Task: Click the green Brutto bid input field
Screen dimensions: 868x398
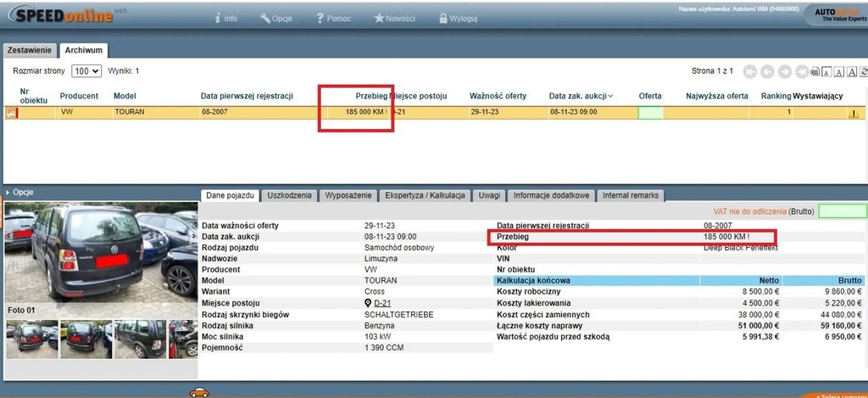Action: (x=843, y=211)
